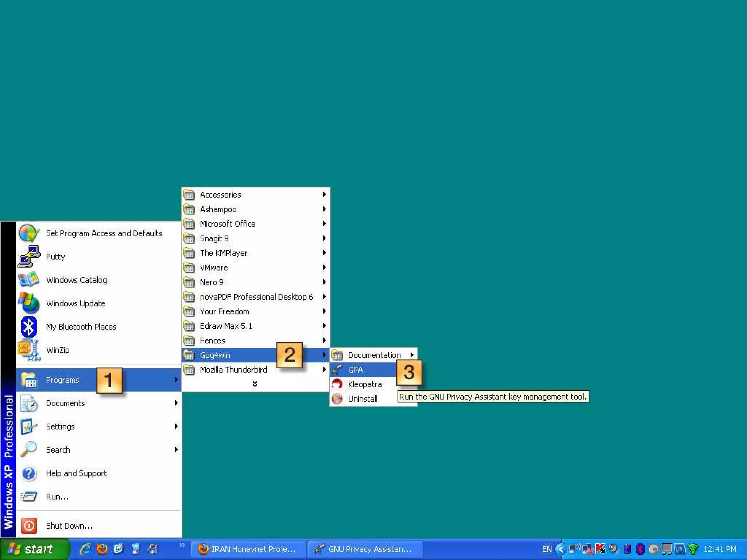Screen dimensions: 747x560
Task: Open Windows Catalog
Action: pyautogui.click(x=76, y=280)
